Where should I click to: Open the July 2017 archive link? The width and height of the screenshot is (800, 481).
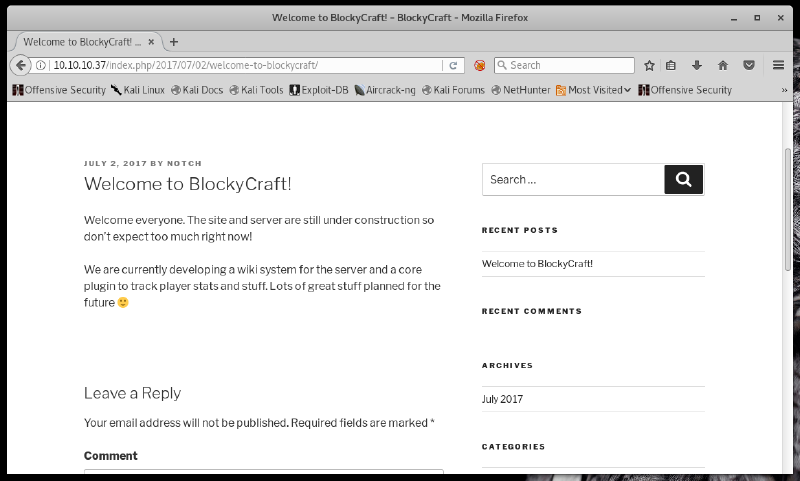coord(502,399)
